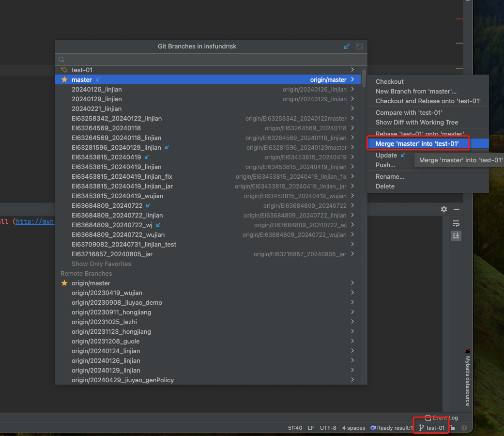Expand chevron for 20240126_linjian branch
The width and height of the screenshot is (504, 436).
pos(352,89)
